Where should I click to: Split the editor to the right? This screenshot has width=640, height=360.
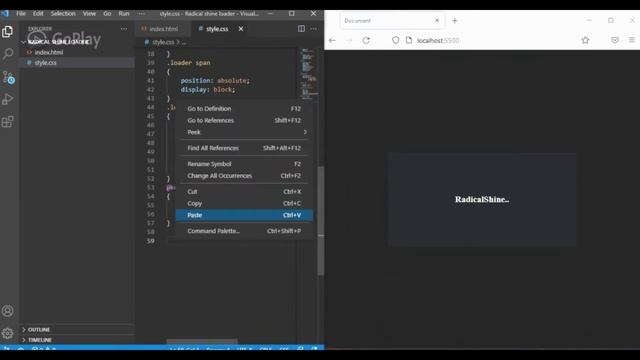point(301,29)
